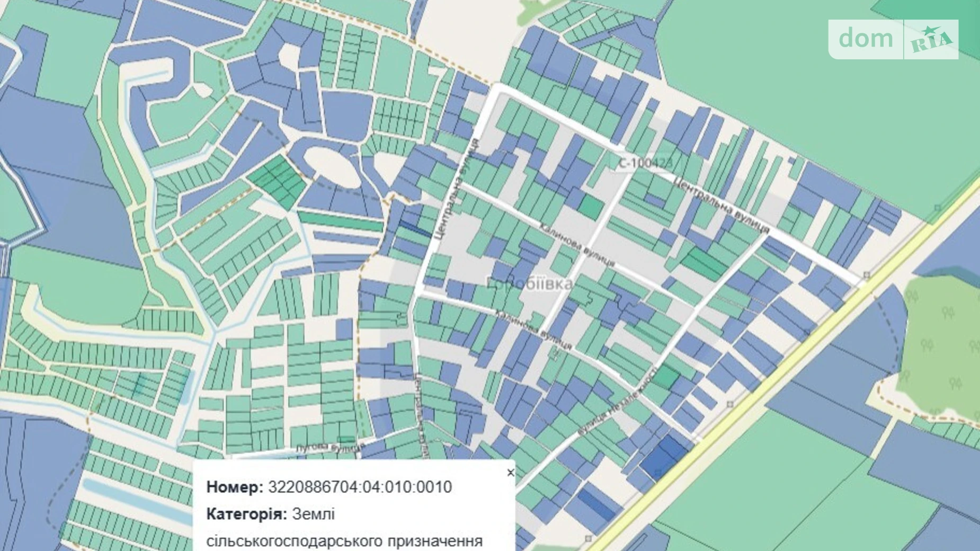Click the C-100423 road label
The height and width of the screenshot is (551, 980).
click(644, 164)
